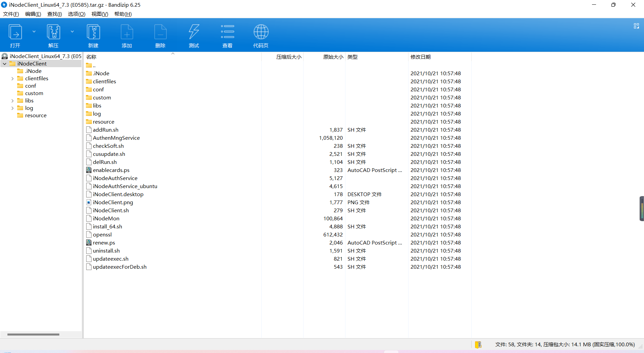This screenshot has width=644, height=353.
Task: Select the custom folder in tree
Action: pyautogui.click(x=34, y=93)
